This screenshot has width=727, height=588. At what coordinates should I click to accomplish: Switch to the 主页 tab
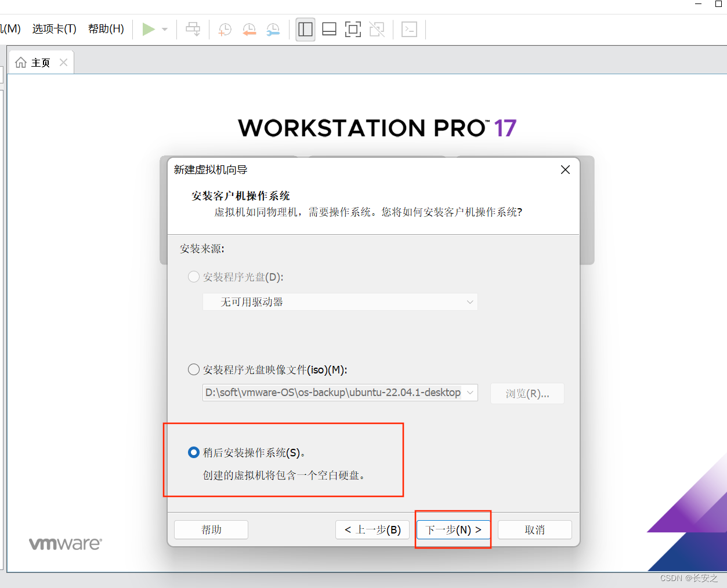pos(41,63)
